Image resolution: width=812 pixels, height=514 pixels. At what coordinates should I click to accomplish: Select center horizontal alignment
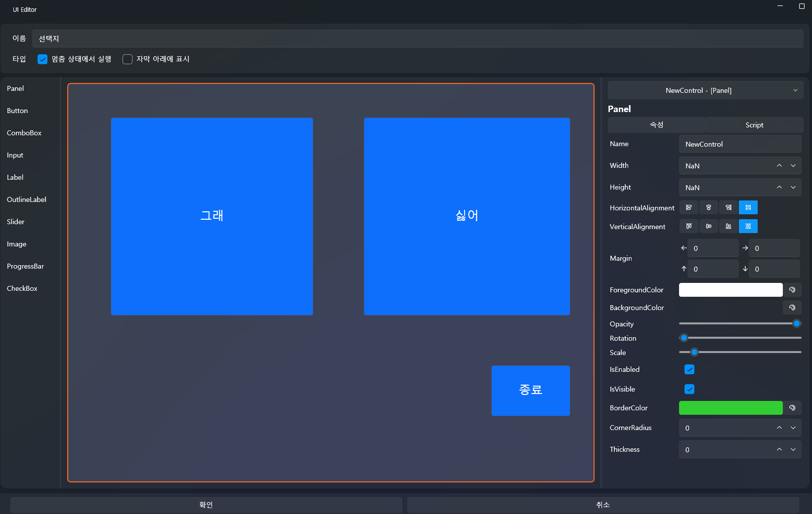click(x=709, y=207)
